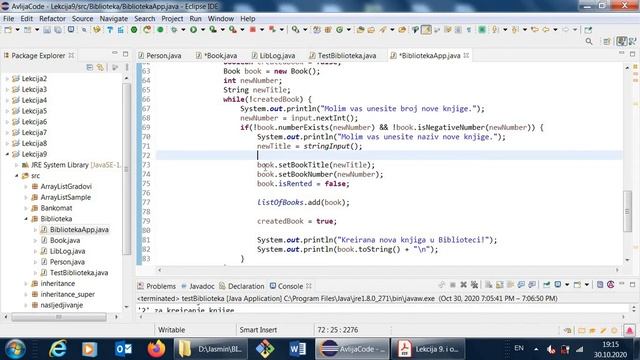Open Lekcija 9 PDF taskbar button
640x360 pixels.
428,349
